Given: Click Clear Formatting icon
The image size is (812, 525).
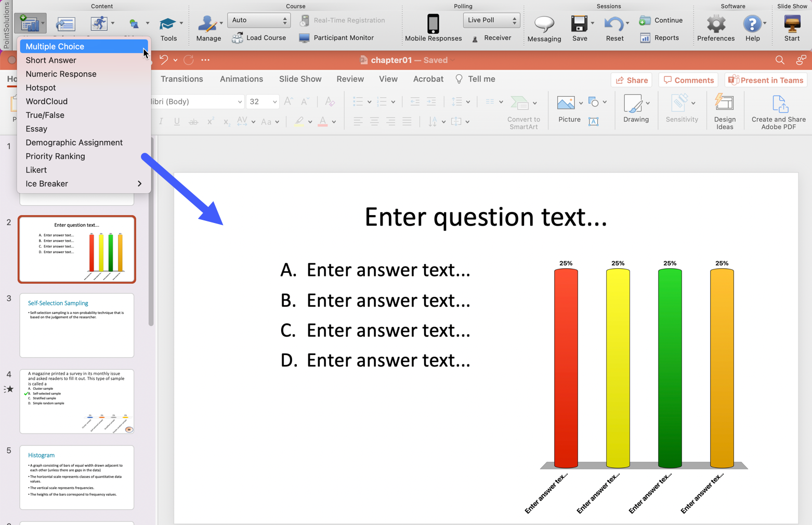Looking at the screenshot, I should point(330,101).
